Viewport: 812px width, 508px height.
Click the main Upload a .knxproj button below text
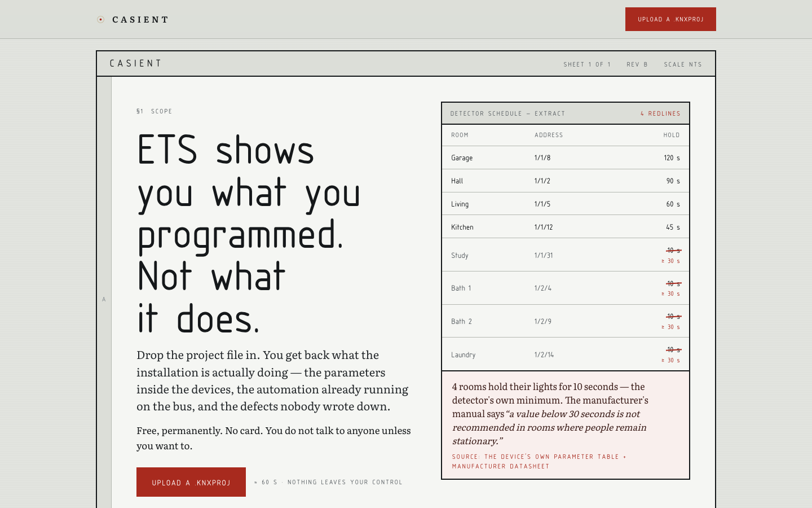click(191, 482)
